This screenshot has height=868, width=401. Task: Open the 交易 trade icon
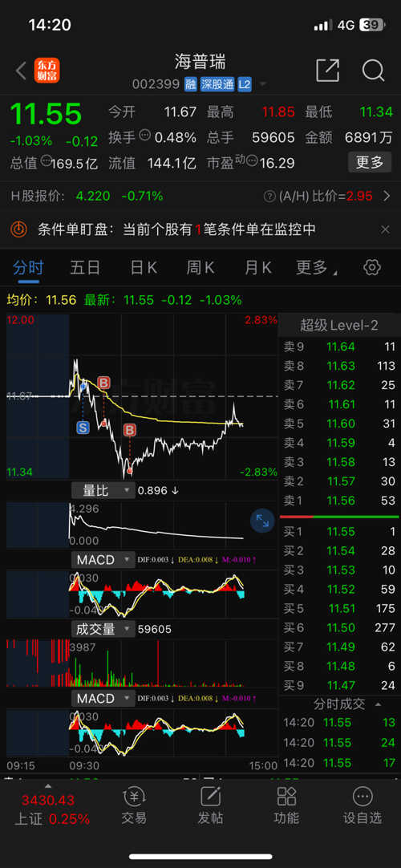[134, 806]
